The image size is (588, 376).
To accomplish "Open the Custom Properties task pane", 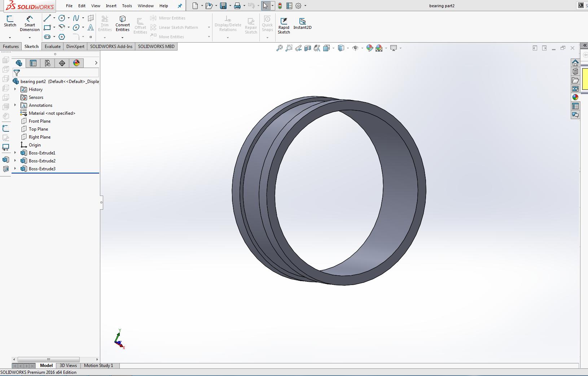I will pyautogui.click(x=575, y=106).
